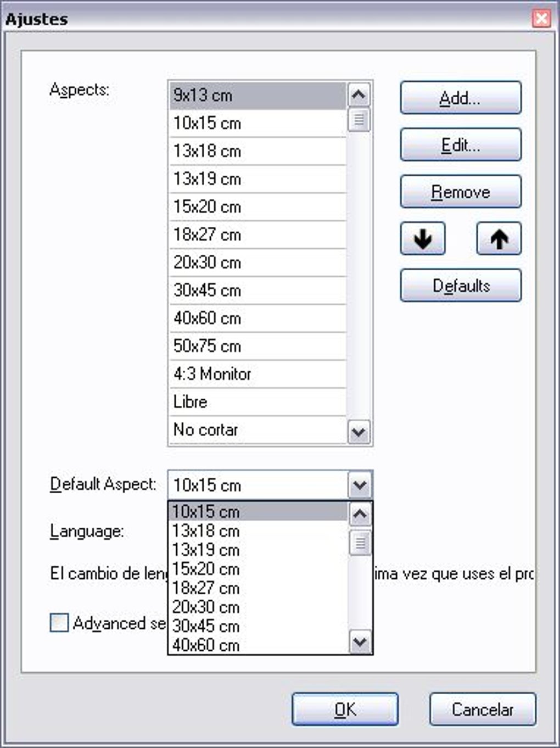The height and width of the screenshot is (748, 560).
Task: Click dropdown list scroll down arrow
Action: 360,641
